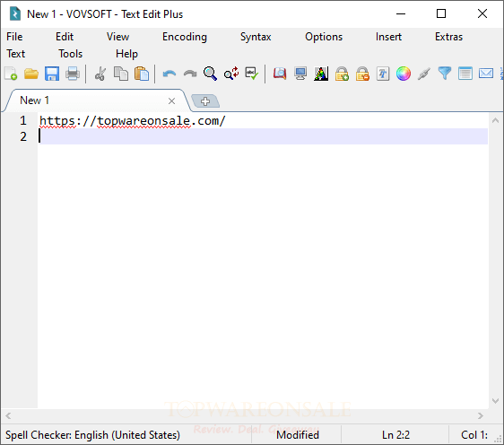504x445 pixels.
Task: Click the Col 1: status indicator
Action: click(x=474, y=435)
